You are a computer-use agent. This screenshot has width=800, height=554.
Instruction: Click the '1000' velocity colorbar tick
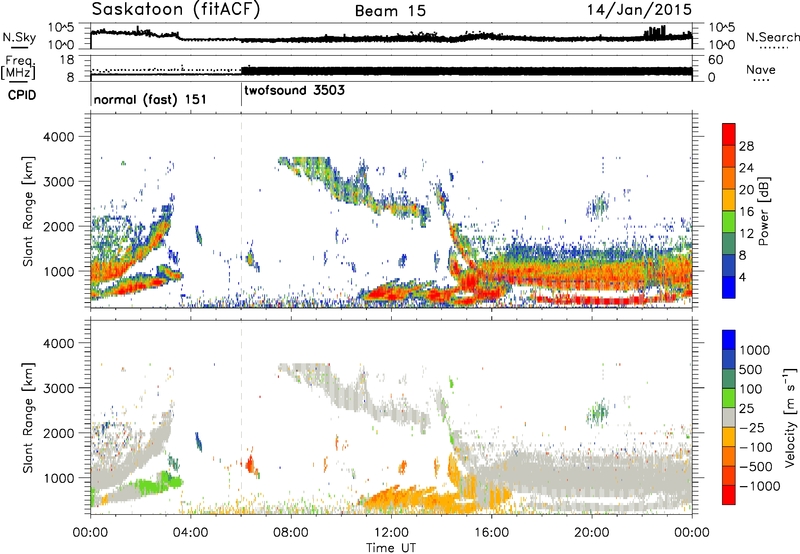(x=754, y=350)
